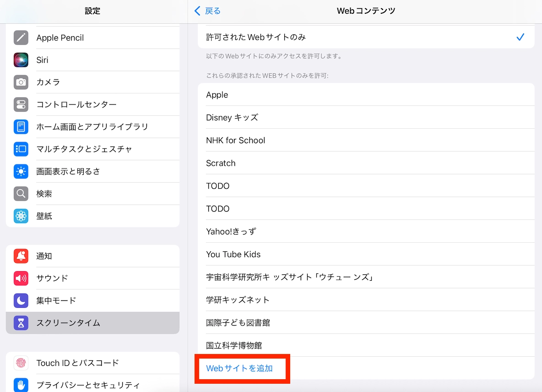Open 画面表示と明るさ settings

92,171
